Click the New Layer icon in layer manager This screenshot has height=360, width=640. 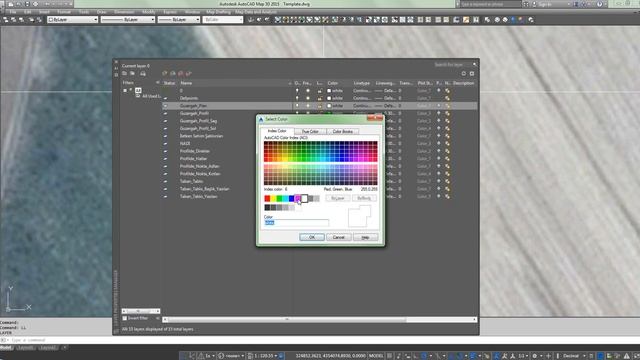tap(164, 73)
